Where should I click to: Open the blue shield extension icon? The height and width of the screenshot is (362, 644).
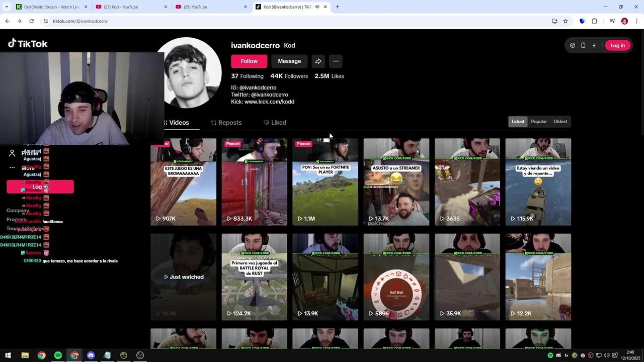tap(582, 21)
